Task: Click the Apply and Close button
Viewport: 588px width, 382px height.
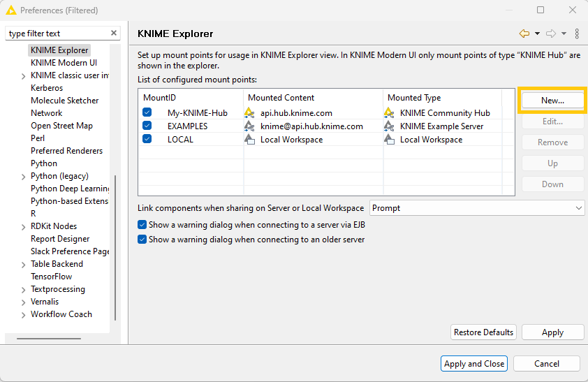Action: point(474,364)
